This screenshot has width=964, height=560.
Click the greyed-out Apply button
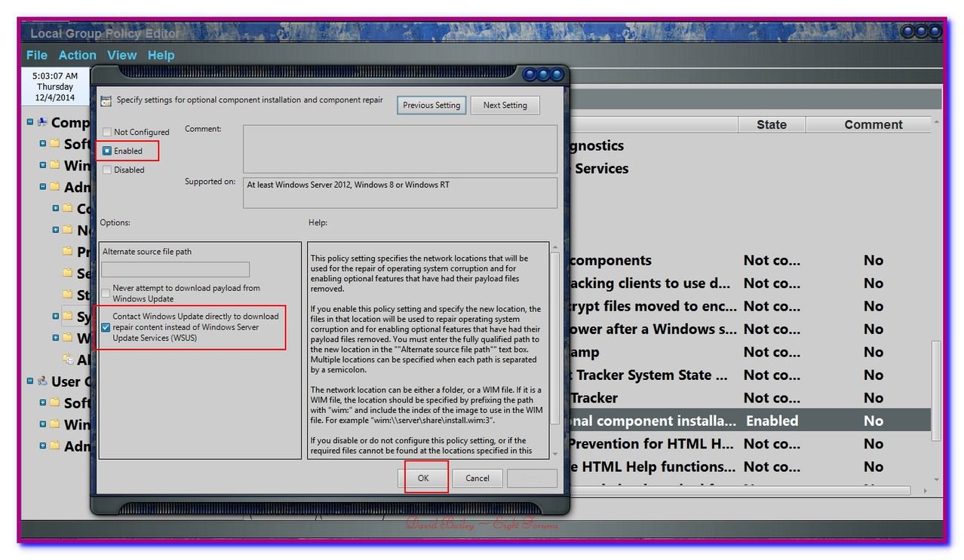532,478
